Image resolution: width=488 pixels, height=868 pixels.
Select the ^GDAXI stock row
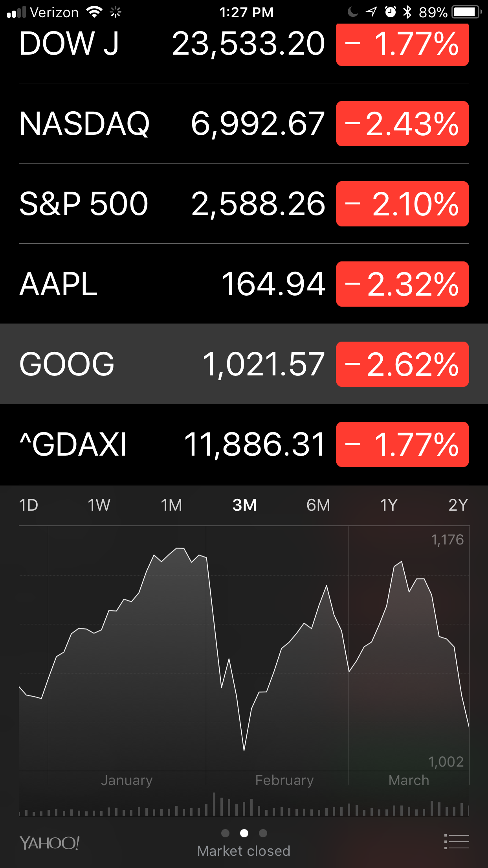244,444
